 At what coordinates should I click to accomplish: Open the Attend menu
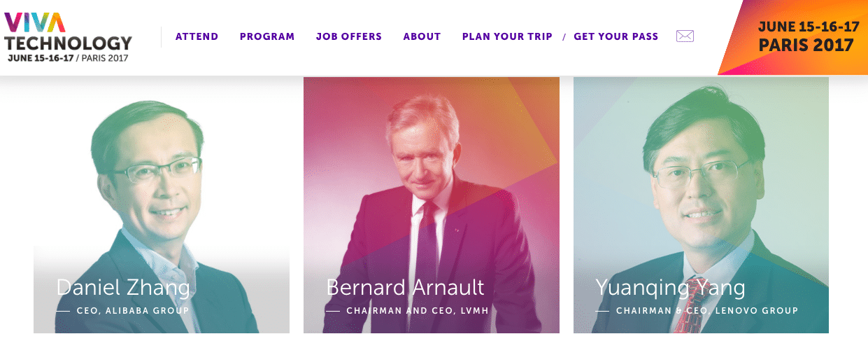tap(197, 36)
